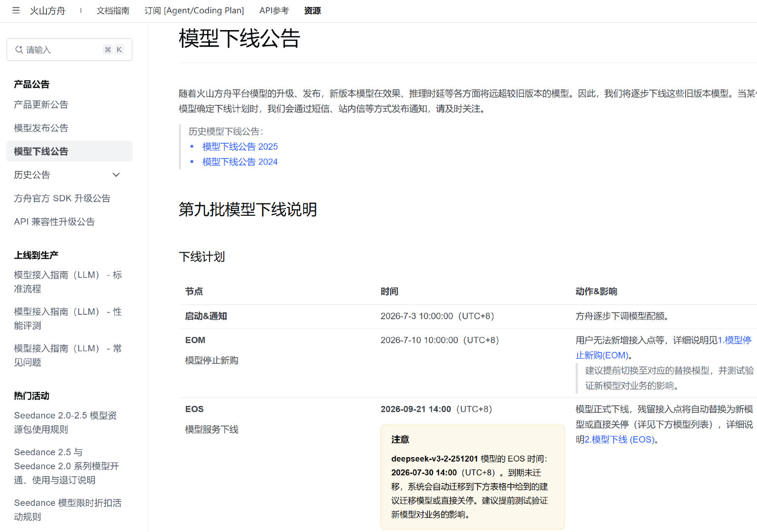The image size is (757, 532).
Task: Open 模型发布公告 in the sidebar
Action: (x=41, y=128)
